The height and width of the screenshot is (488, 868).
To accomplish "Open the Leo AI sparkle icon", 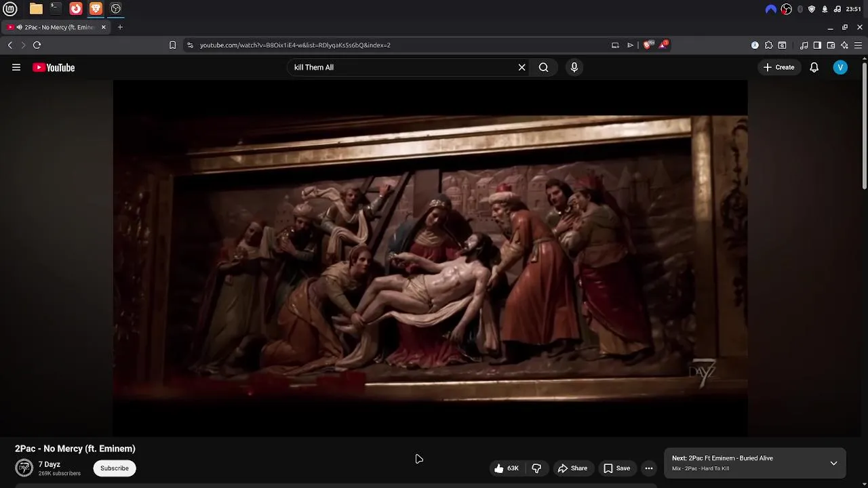I will tap(844, 45).
